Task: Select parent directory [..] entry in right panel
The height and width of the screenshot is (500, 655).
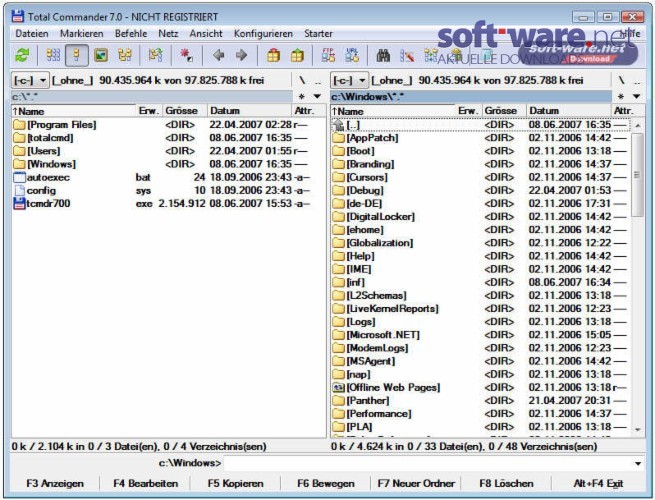Action: point(481,124)
